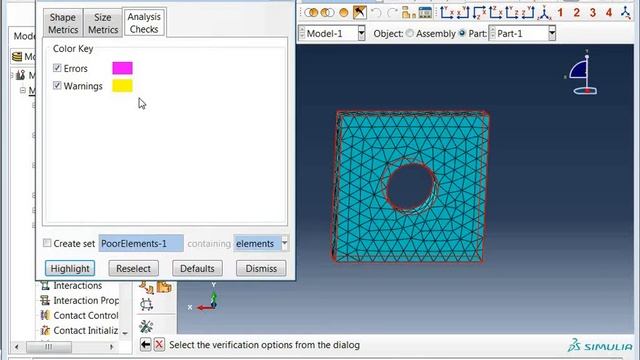
Task: Click the Highlight button
Action: pos(70,269)
